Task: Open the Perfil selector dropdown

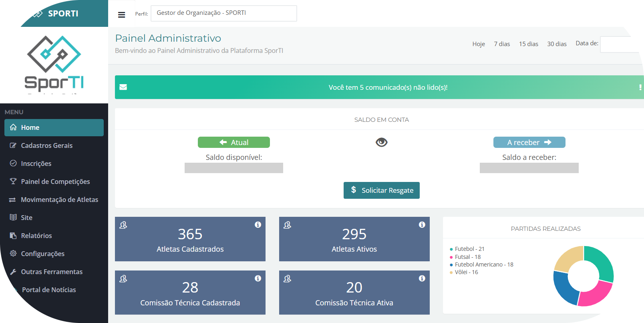Action: pos(223,13)
